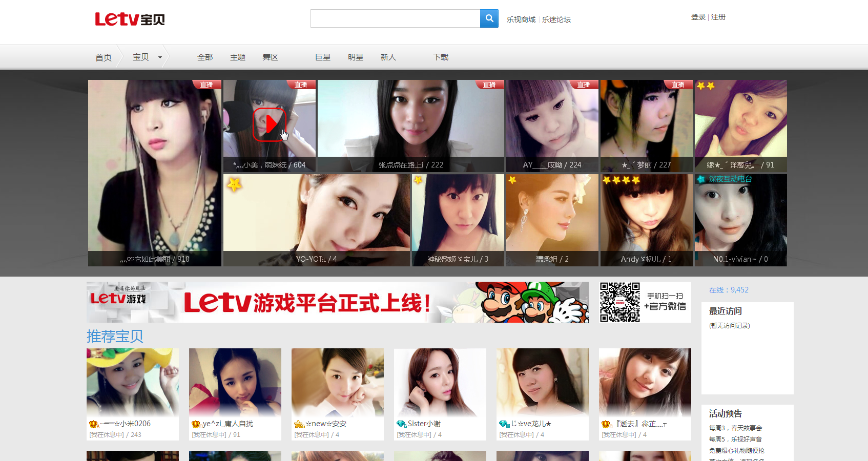The height and width of the screenshot is (461, 868).
Task: Click the 直播 badge on AY___哎呦 card
Action: [584, 85]
